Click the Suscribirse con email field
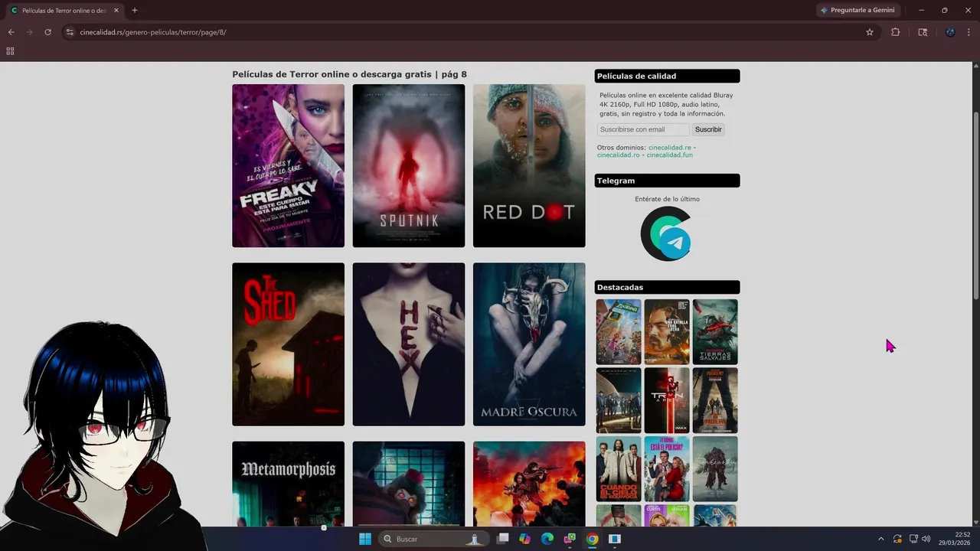The width and height of the screenshot is (980, 551). coord(643,129)
